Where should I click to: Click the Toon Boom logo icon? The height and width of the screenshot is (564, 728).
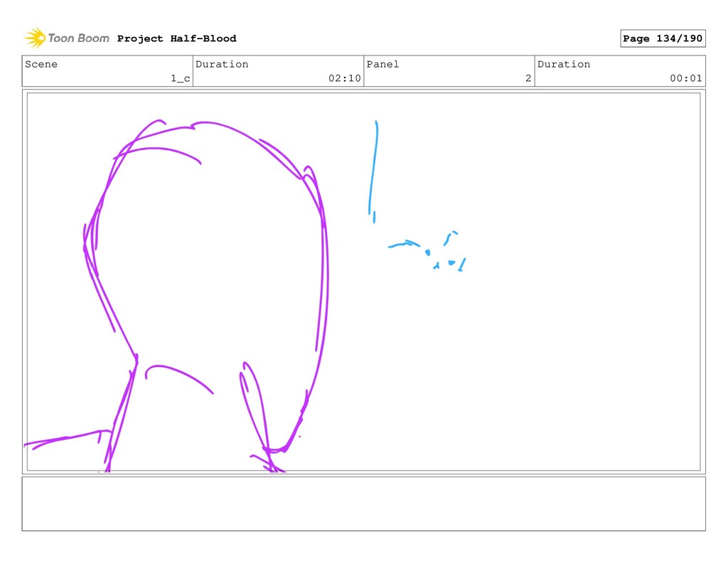[35, 38]
